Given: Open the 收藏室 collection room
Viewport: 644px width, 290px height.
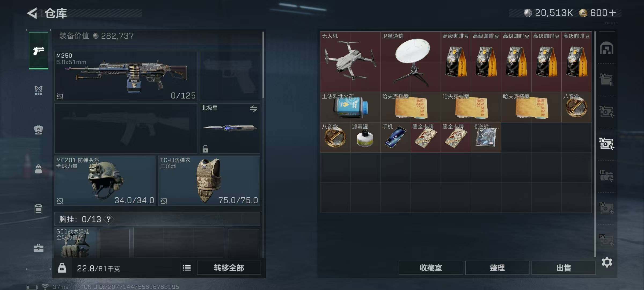Looking at the screenshot, I should pos(431,268).
